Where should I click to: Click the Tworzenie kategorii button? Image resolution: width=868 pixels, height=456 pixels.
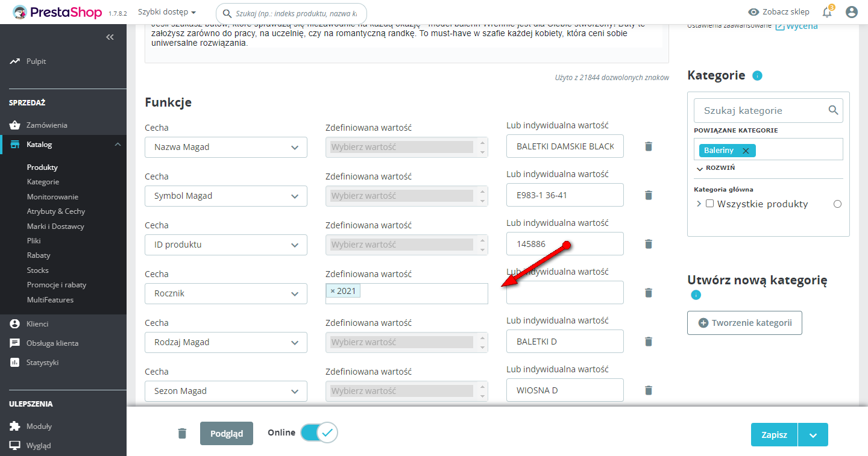(x=744, y=323)
